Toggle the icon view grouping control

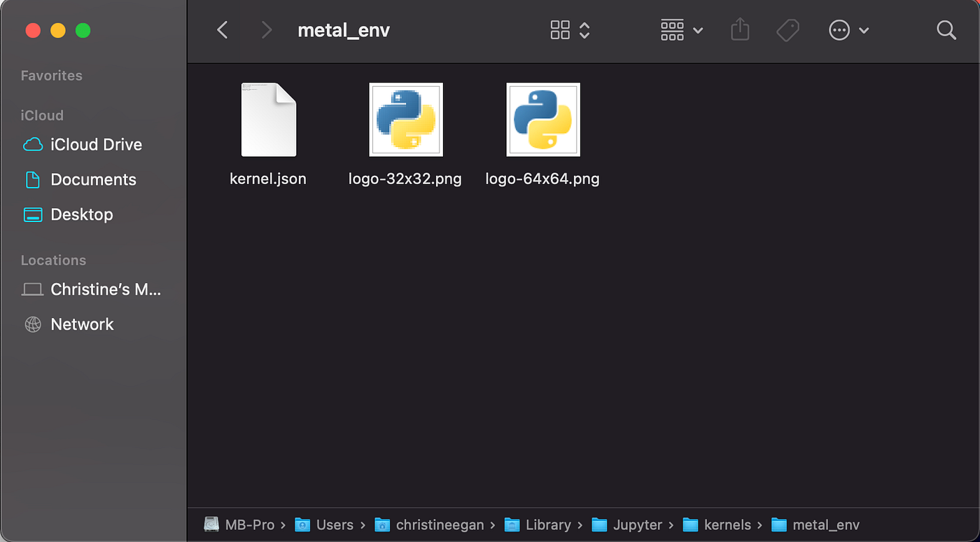point(560,30)
